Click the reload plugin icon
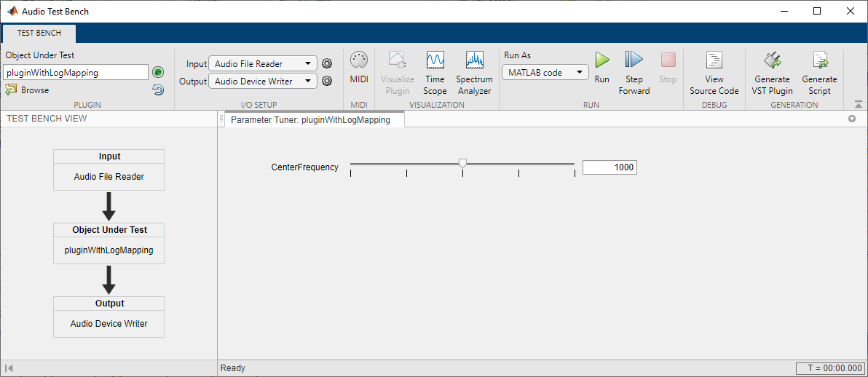 click(158, 90)
